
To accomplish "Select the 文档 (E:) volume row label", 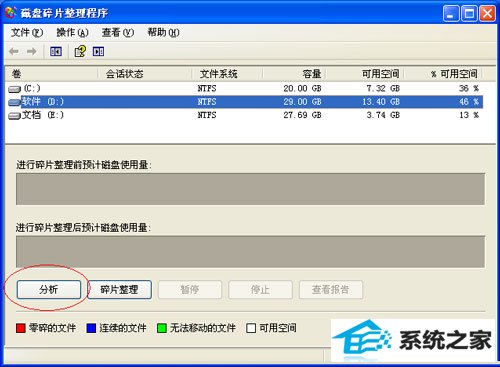I will click(43, 115).
